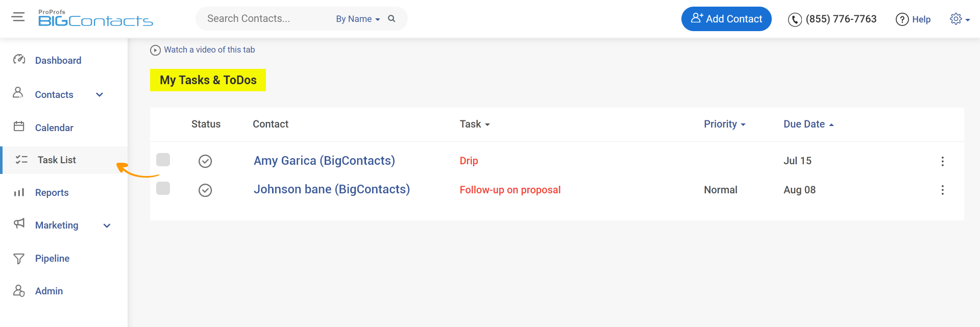
Task: Click the play icon for tab video
Action: pos(155,50)
